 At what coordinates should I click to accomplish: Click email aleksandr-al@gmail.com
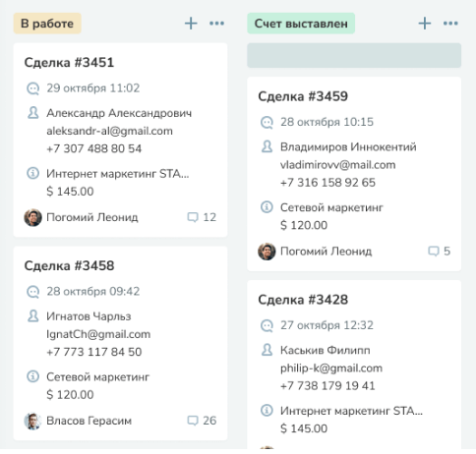(109, 131)
